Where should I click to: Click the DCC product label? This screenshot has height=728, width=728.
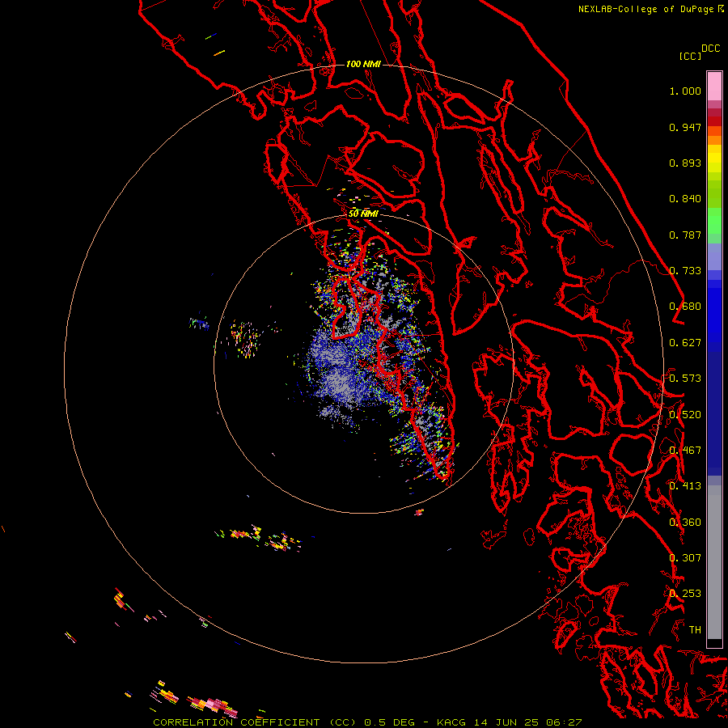710,49
